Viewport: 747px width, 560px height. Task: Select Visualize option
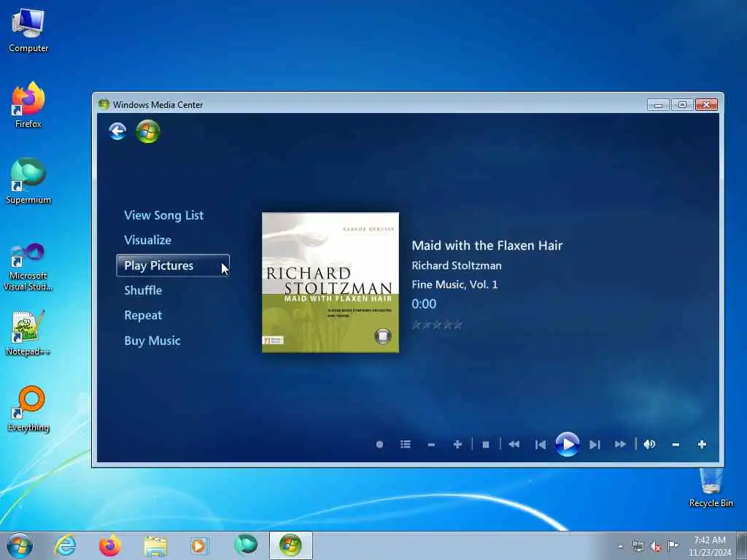(147, 240)
